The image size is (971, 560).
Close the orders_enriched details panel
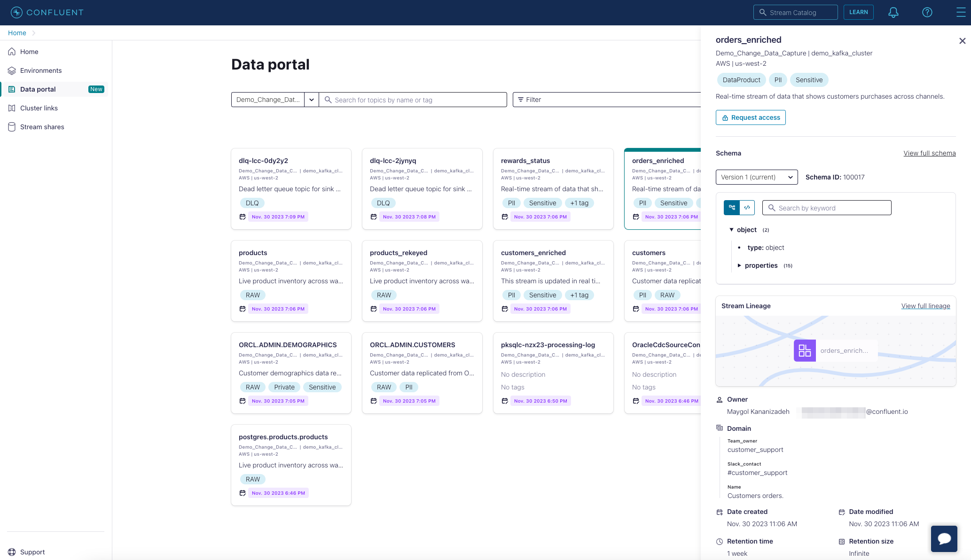tap(962, 41)
